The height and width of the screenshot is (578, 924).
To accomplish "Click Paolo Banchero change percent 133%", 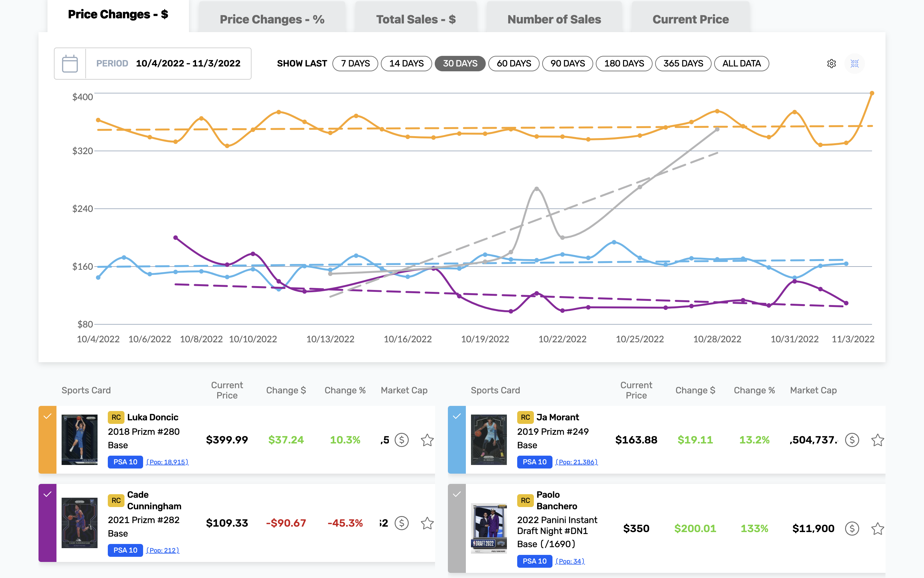I will pos(755,529).
